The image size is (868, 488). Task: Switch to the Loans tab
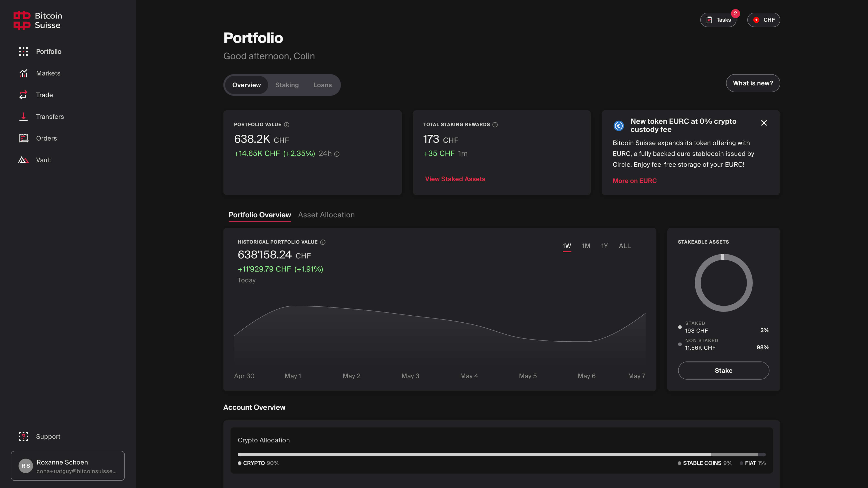pyautogui.click(x=323, y=85)
